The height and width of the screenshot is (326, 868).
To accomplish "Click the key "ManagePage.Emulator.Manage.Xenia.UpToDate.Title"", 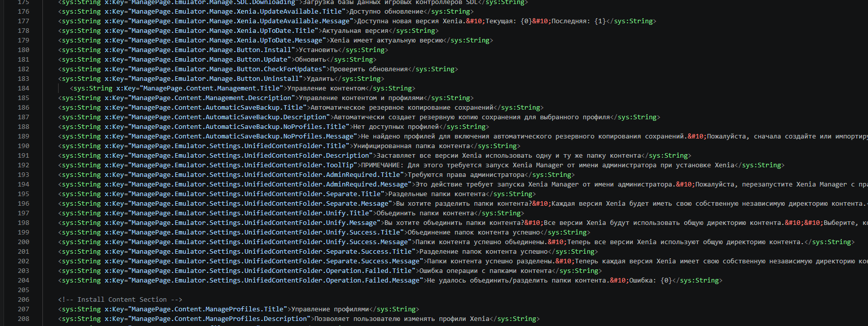I will point(223,30).
